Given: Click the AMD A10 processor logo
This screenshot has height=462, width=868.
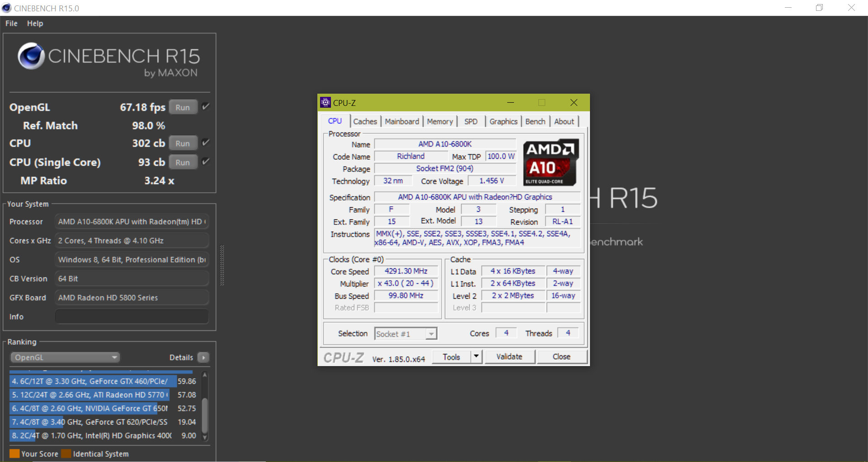Looking at the screenshot, I should (x=551, y=162).
